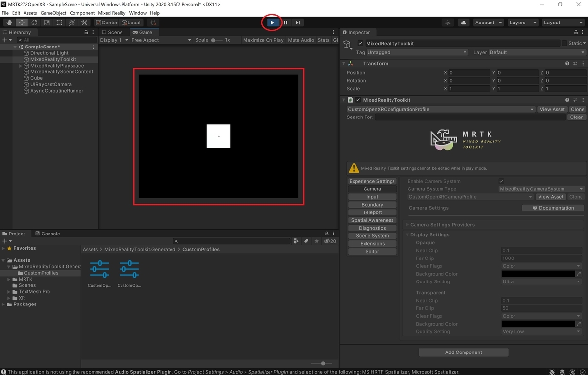
Task: Toggle Enable Camera System checkbox
Action: 501,181
